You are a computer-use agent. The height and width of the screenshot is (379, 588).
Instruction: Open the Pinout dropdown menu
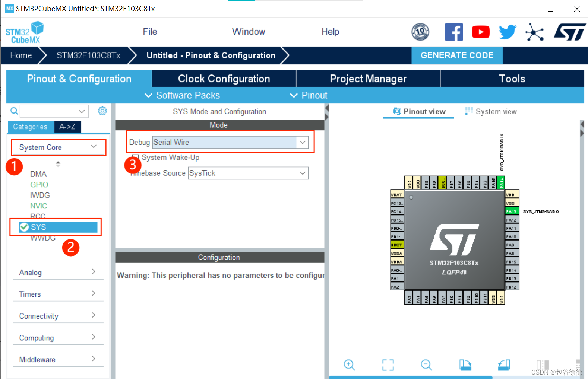coord(309,96)
